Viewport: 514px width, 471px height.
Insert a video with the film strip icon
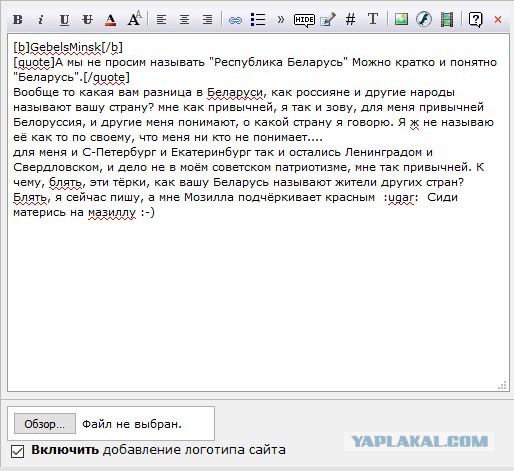point(447,19)
